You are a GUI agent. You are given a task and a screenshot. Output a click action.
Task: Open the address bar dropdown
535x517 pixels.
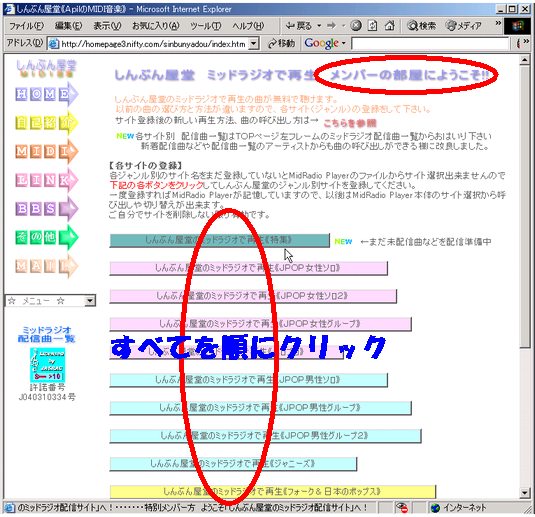pyautogui.click(x=253, y=44)
